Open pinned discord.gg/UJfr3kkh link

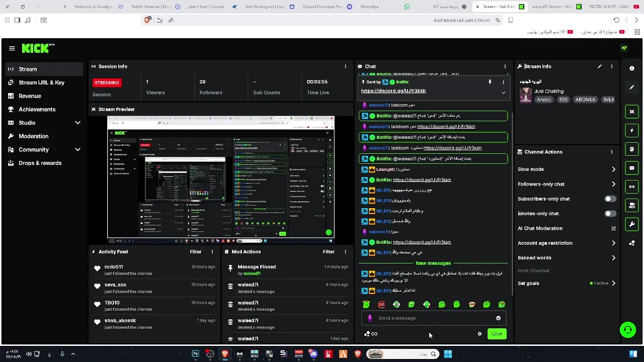coord(393,91)
